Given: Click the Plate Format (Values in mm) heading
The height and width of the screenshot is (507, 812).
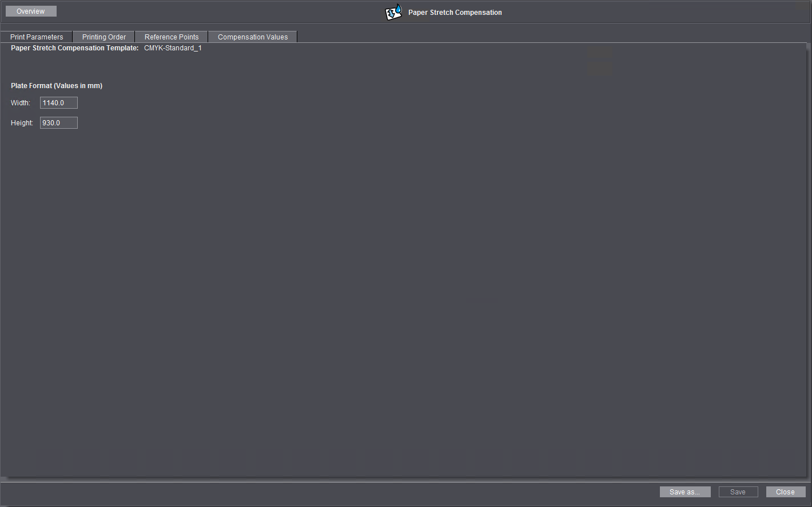Looking at the screenshot, I should 57,86.
